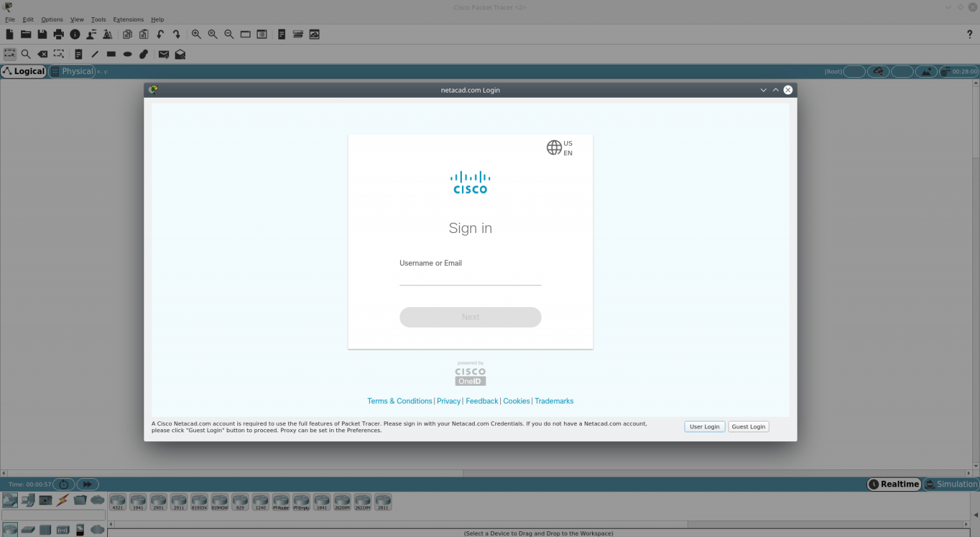Open the File menu

coord(10,20)
